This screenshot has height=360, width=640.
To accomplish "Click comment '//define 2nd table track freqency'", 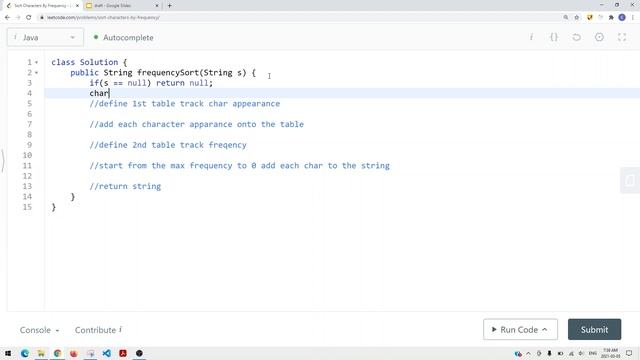I will tap(168, 145).
